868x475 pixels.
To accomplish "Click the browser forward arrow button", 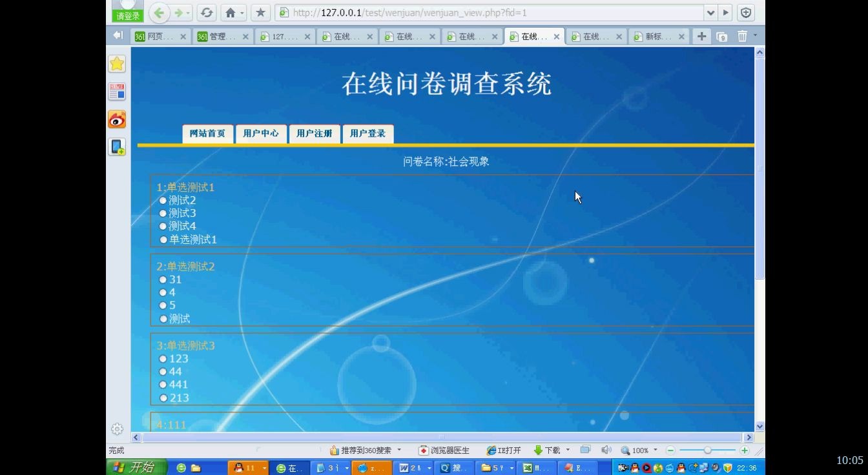I will [178, 13].
